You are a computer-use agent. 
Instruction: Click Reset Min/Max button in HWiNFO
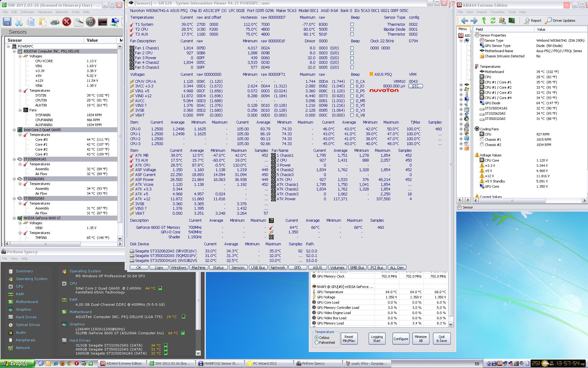[349, 339]
